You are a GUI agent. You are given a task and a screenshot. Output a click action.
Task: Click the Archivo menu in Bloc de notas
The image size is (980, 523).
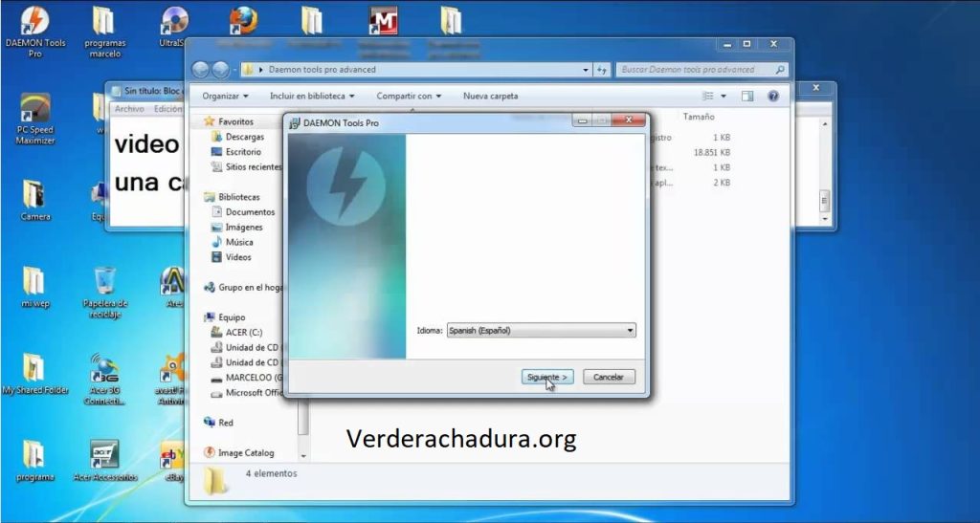pyautogui.click(x=129, y=109)
